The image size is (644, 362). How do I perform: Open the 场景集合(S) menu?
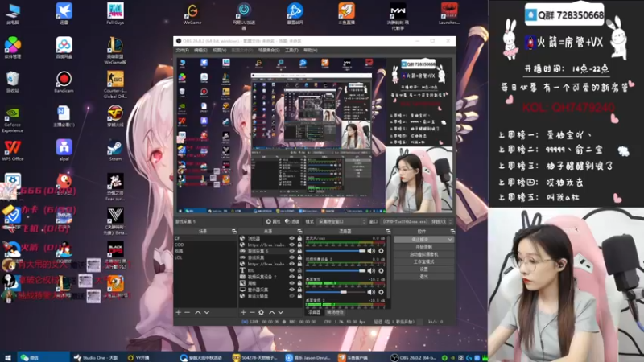[269, 50]
